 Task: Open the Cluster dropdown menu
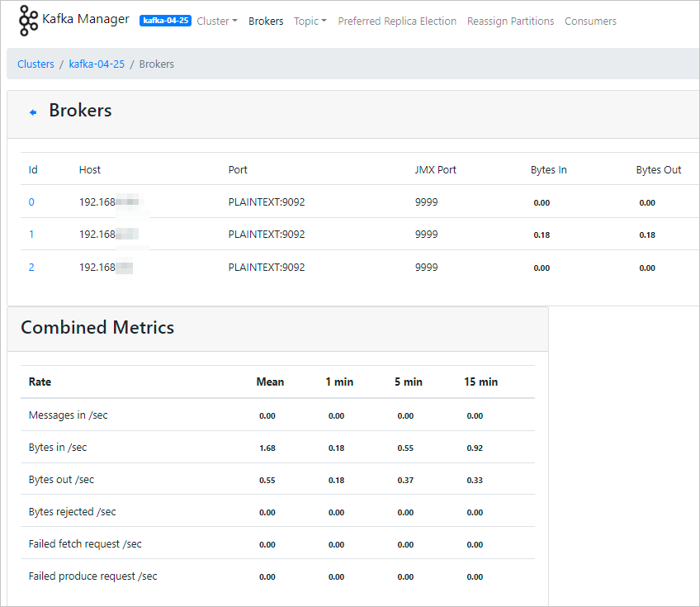tap(217, 21)
